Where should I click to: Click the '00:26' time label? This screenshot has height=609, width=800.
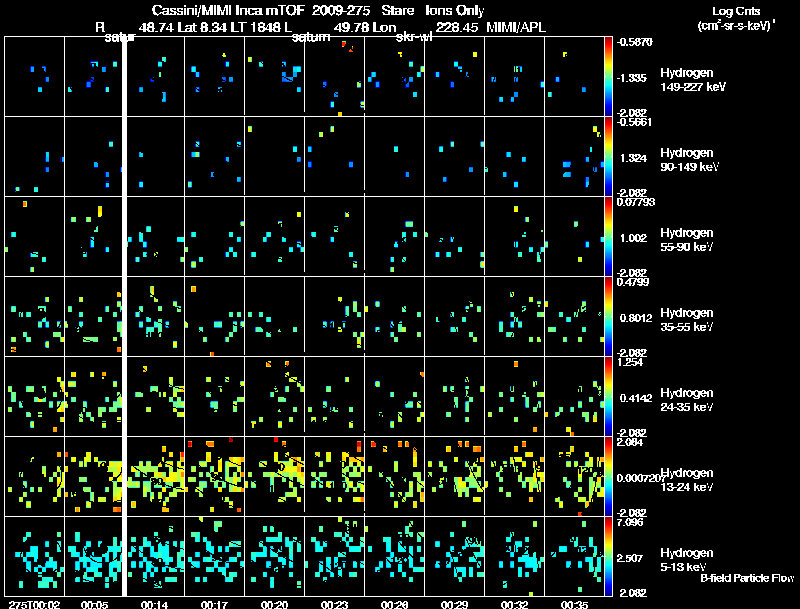[394, 604]
